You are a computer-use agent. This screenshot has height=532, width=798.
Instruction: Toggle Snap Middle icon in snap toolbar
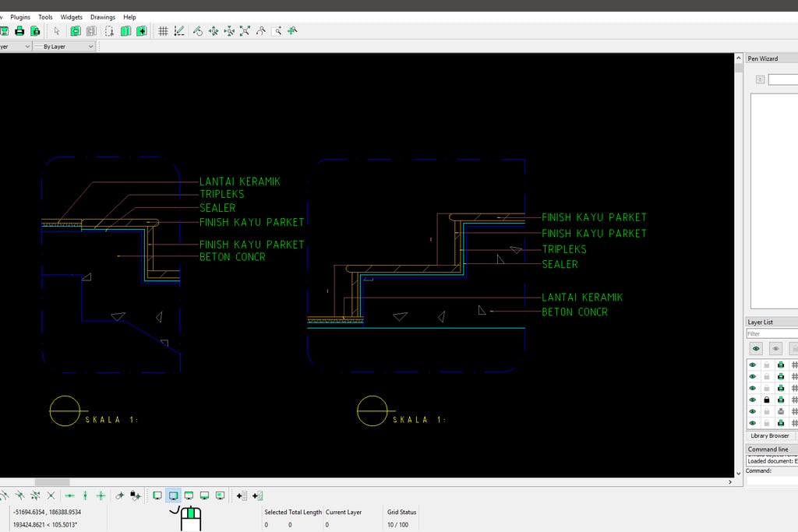35,495
